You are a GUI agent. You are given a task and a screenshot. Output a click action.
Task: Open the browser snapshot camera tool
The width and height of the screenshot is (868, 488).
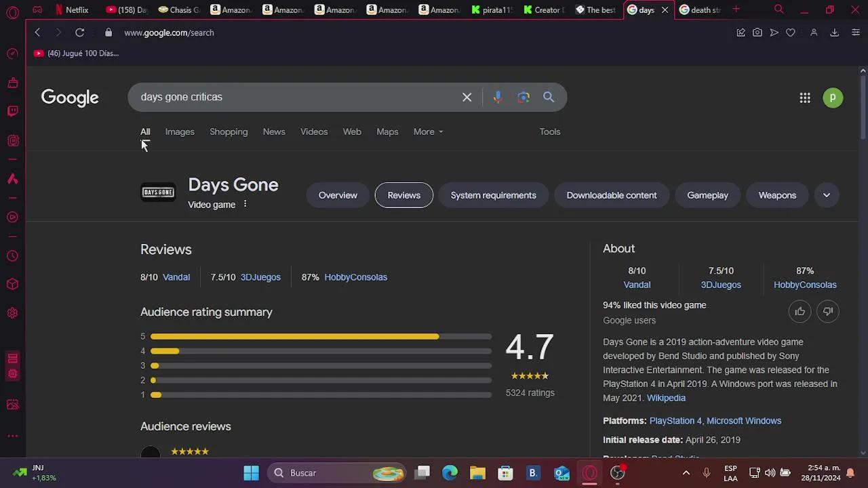[757, 33]
